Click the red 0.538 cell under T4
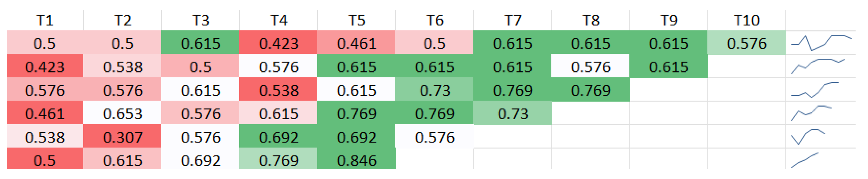 pos(278,90)
